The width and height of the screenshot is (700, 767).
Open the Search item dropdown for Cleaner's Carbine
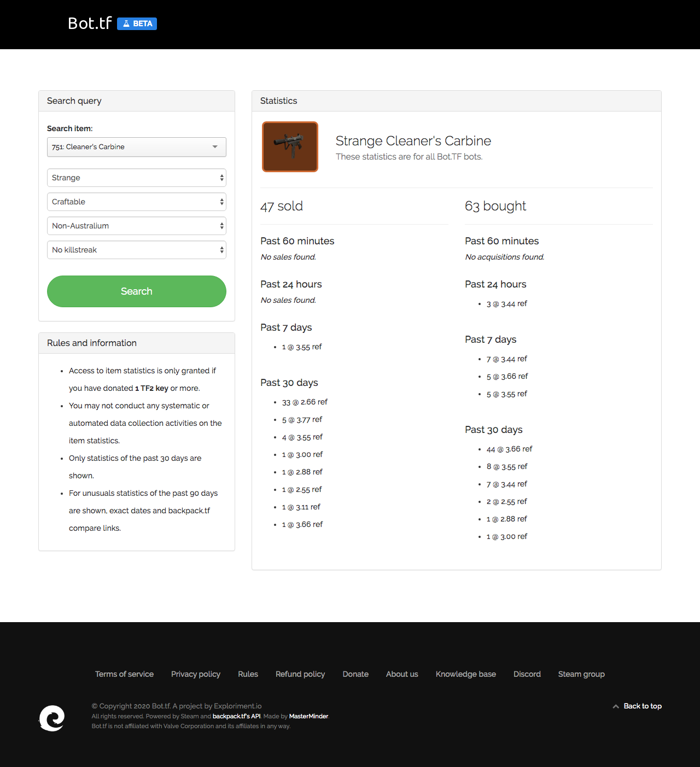137,147
